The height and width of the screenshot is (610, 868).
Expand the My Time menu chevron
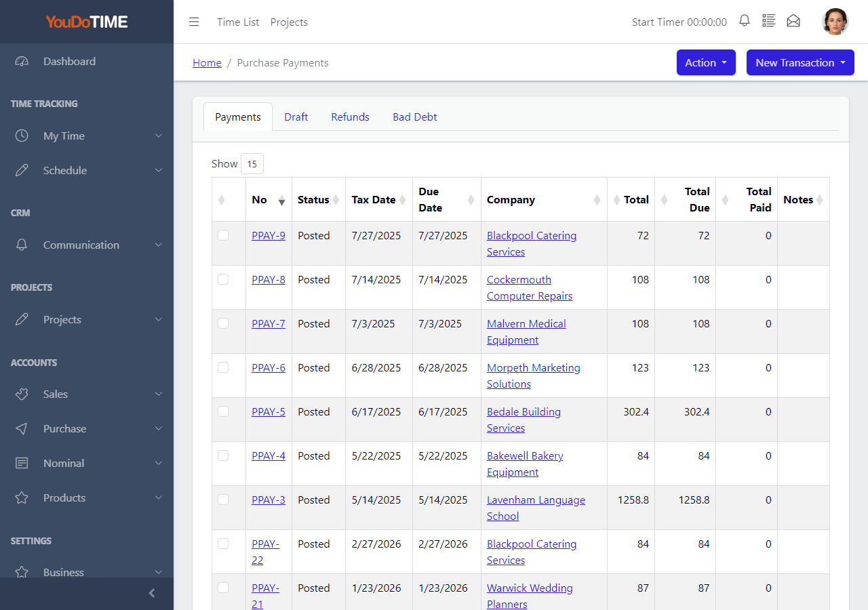[x=159, y=136]
